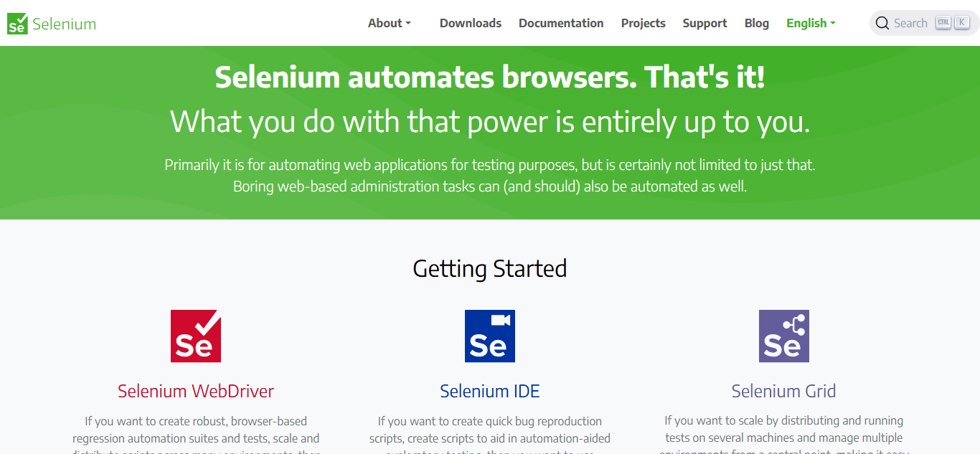Click the Selenium IDE camera icon

[x=489, y=335]
